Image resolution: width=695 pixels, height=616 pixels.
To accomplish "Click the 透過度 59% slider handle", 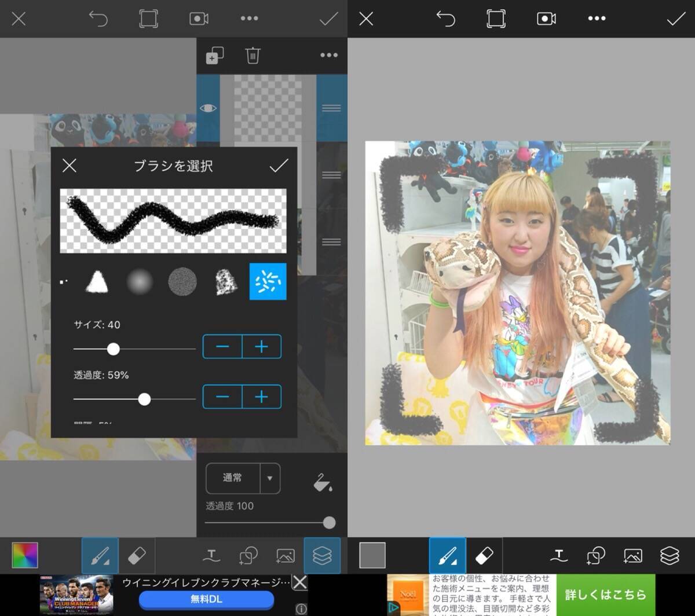I will [x=145, y=399].
